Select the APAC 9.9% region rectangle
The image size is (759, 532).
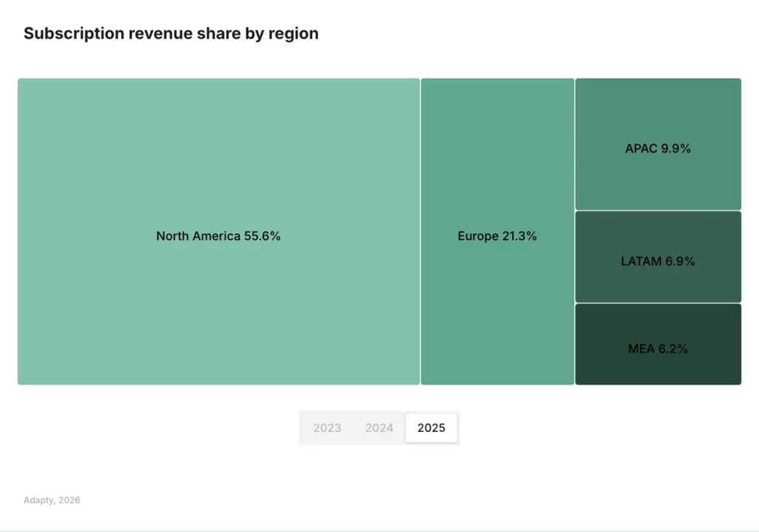point(658,144)
